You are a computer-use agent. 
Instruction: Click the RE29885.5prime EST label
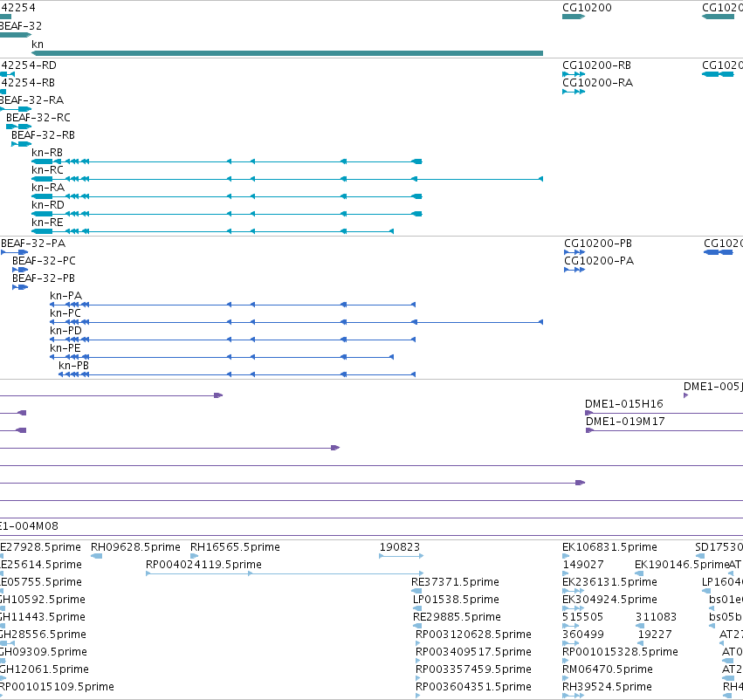click(457, 616)
